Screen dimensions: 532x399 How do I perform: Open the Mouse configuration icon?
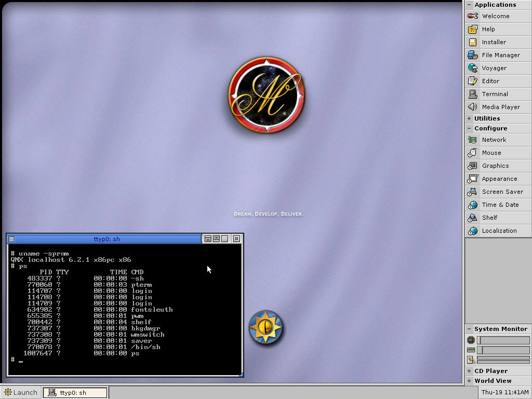[x=472, y=153]
